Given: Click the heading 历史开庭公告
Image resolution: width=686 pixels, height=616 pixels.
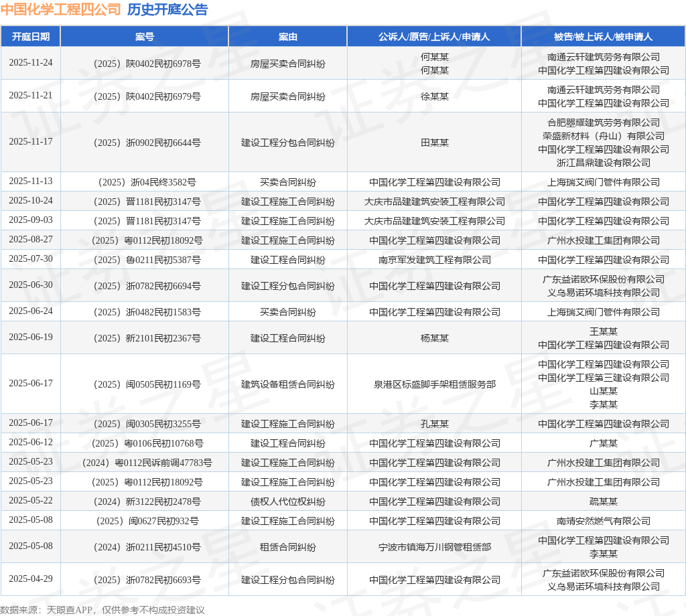Looking at the screenshot, I should [x=167, y=9].
